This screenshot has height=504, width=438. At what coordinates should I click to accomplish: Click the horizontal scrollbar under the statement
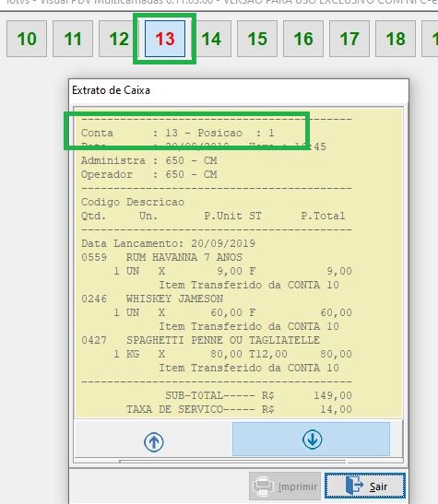click(232, 462)
